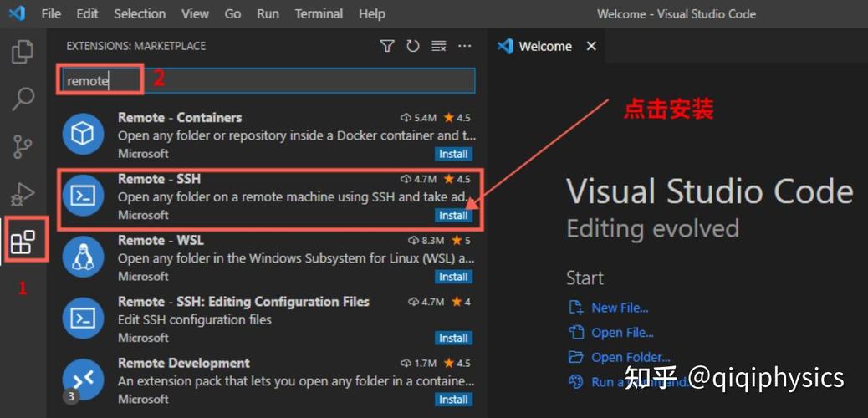
Task: Open the Run and Debug view
Action: coord(23,194)
